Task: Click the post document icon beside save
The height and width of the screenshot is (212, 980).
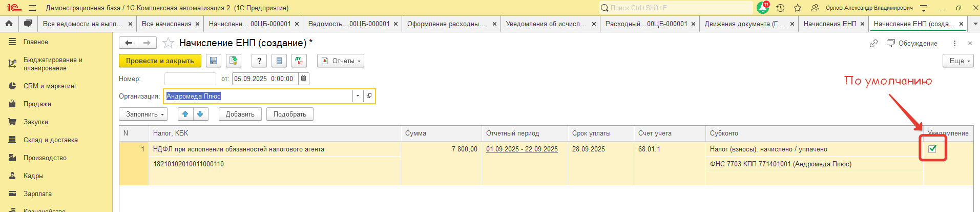Action: [234, 61]
